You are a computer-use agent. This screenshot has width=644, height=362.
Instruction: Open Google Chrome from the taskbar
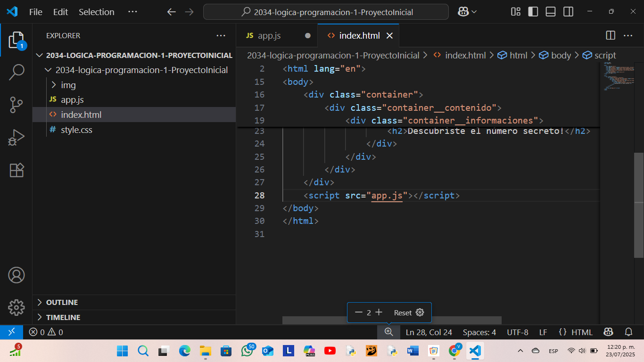tap(454, 351)
